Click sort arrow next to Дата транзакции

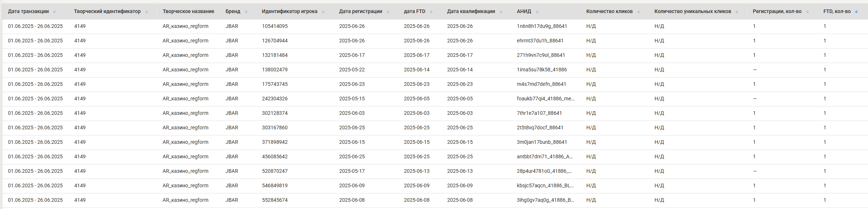click(55, 12)
